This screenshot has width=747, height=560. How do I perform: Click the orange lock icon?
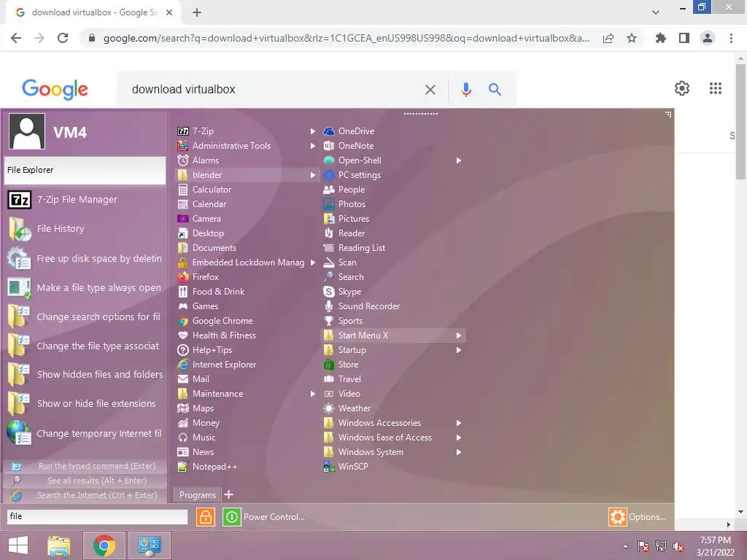tap(205, 517)
